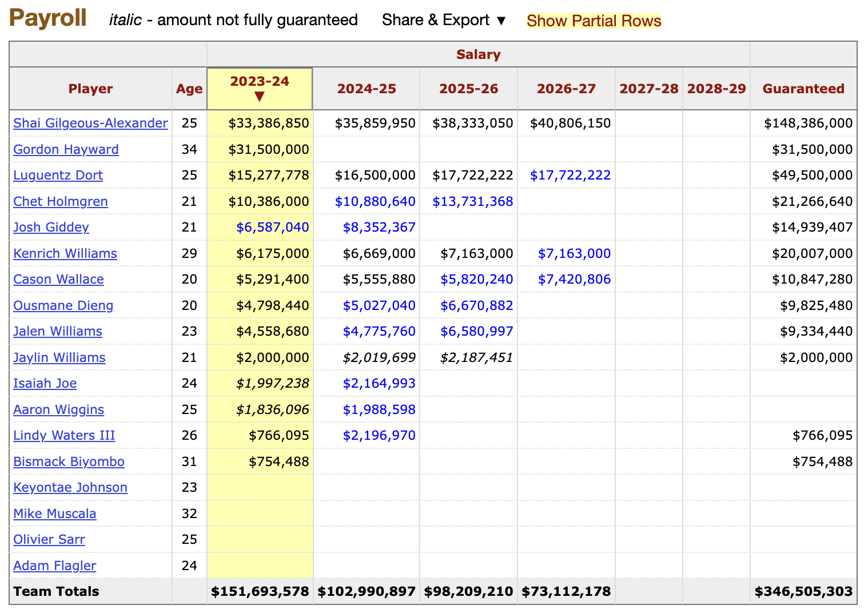Click the Show Partial Rows button
868x613 pixels.
[x=594, y=21]
